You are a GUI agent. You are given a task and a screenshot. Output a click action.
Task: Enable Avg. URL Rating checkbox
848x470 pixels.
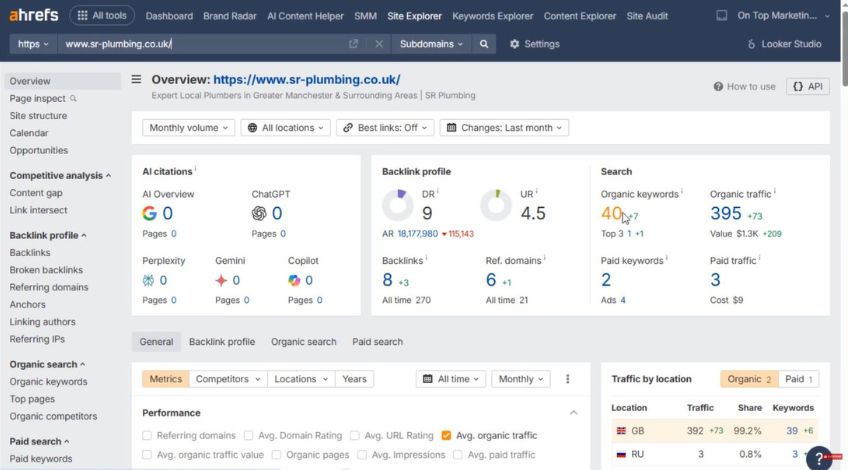pos(355,435)
